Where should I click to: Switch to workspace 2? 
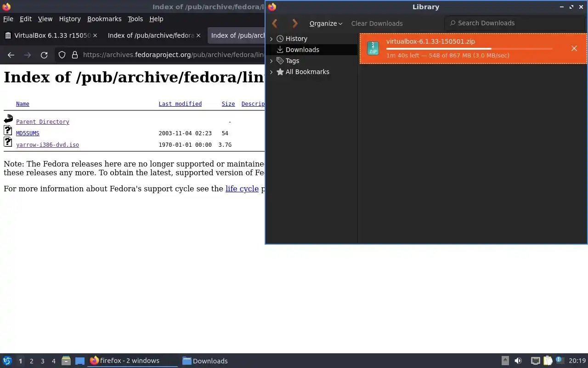point(31,361)
